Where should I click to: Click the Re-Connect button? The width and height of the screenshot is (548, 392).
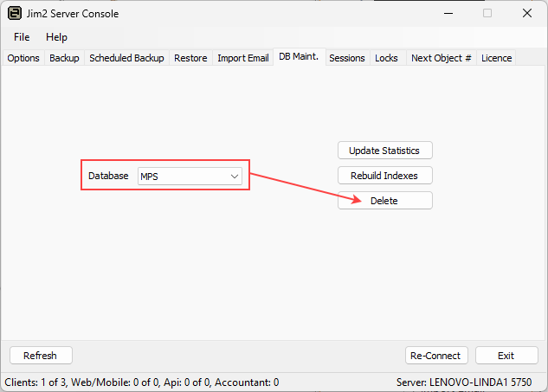pyautogui.click(x=436, y=356)
